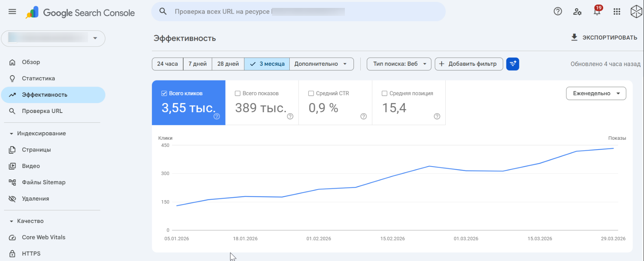644x261 pixels.
Task: Click help icon on average position card
Action: pyautogui.click(x=437, y=116)
